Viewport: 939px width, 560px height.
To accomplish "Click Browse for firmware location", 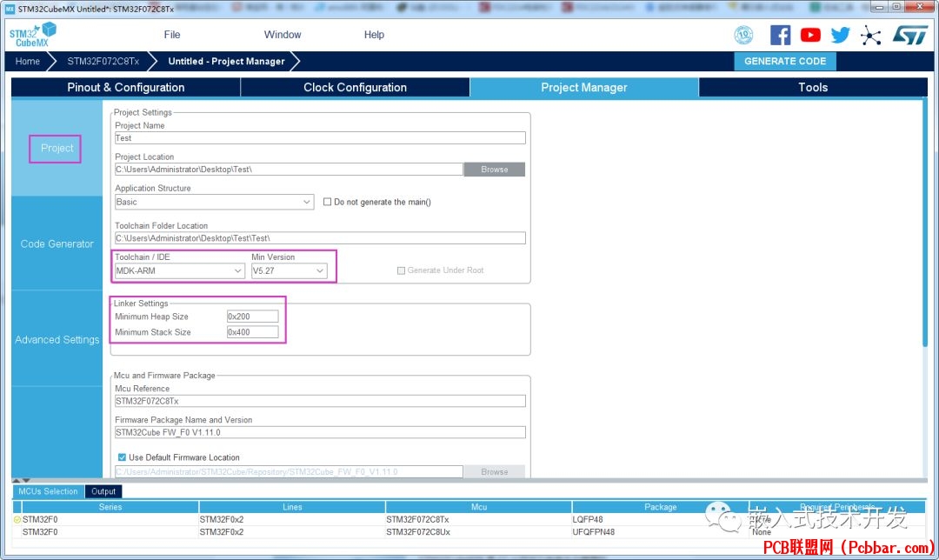I will point(495,472).
